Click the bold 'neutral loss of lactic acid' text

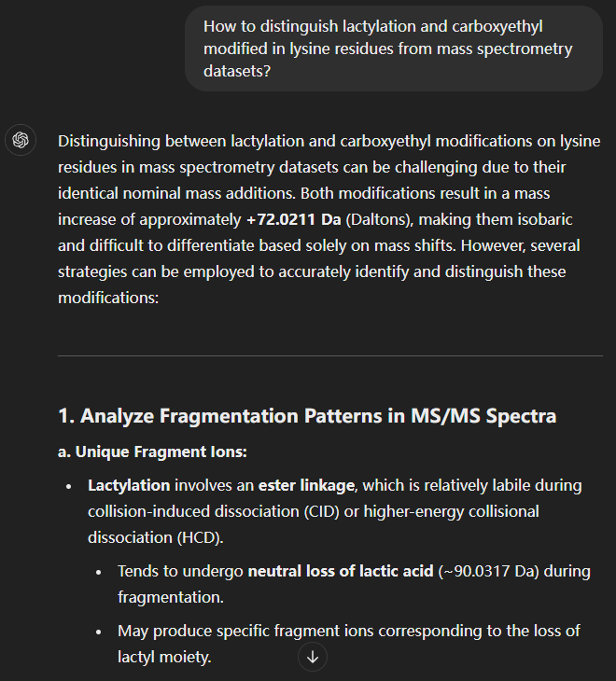[341, 571]
